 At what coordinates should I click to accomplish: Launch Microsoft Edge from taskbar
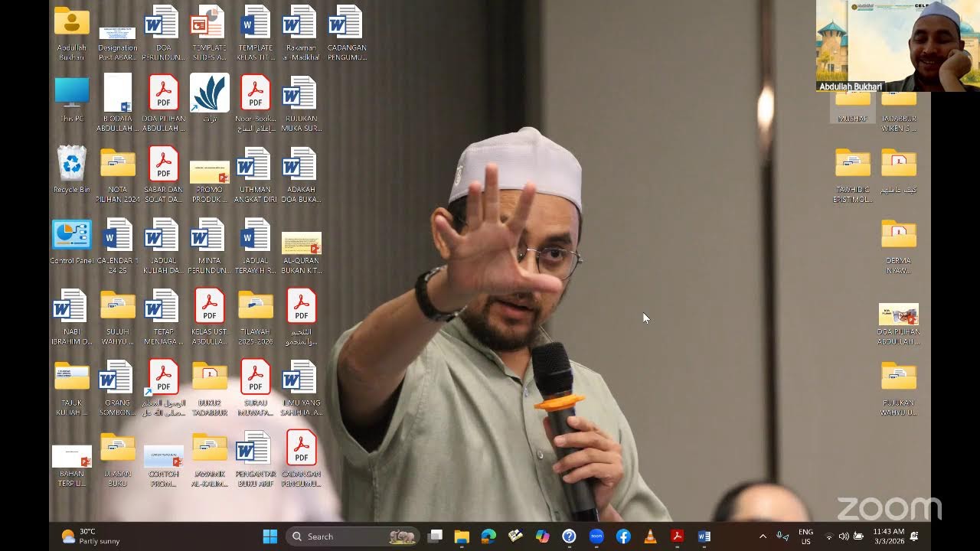pos(488,536)
